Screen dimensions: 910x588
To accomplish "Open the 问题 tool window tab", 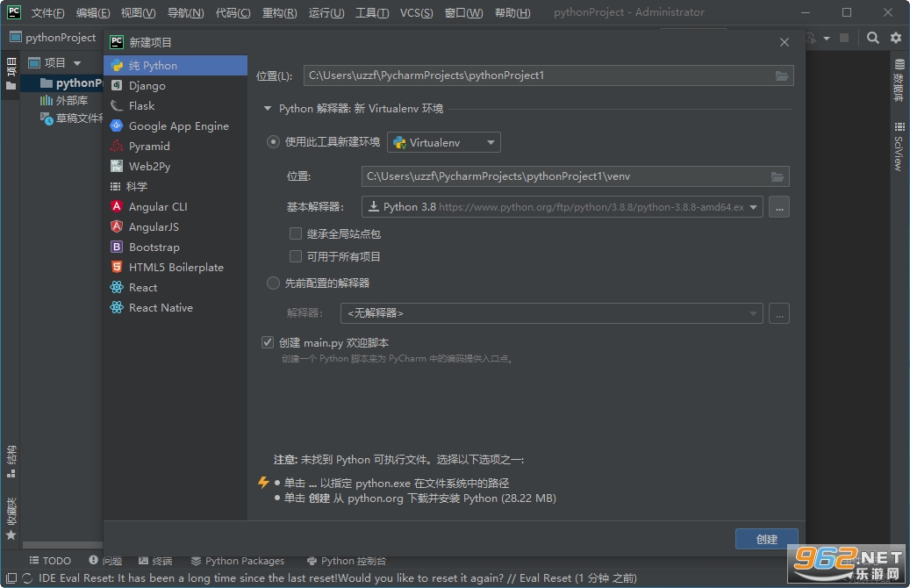I will (105, 561).
